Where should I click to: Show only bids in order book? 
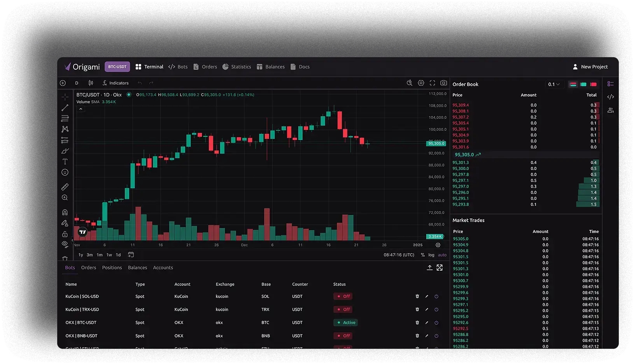tap(583, 84)
